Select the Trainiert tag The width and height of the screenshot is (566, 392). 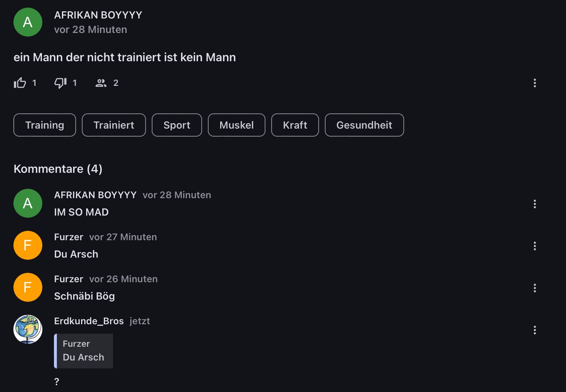tap(114, 125)
